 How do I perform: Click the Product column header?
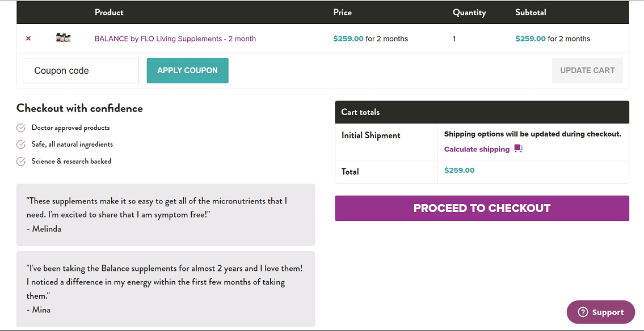(x=109, y=12)
